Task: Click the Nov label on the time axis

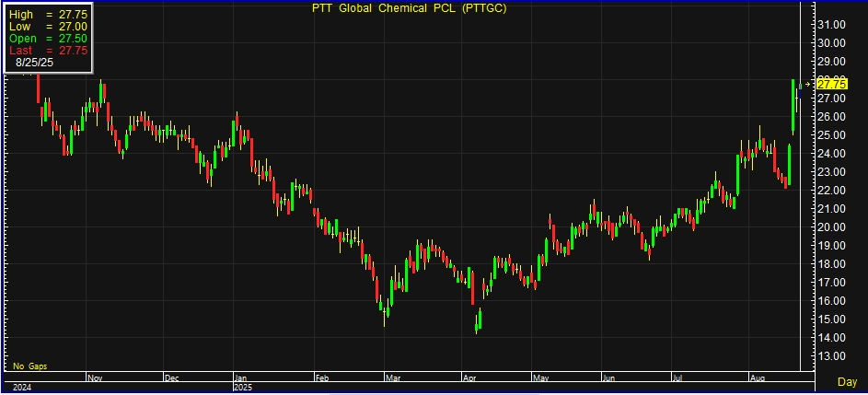Action: pyautogui.click(x=95, y=378)
